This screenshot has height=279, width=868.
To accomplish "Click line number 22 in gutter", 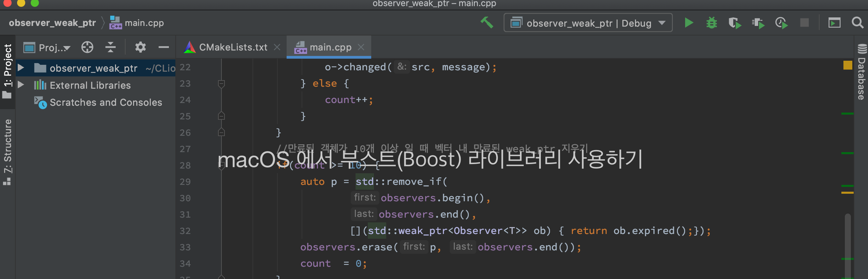I will (185, 67).
